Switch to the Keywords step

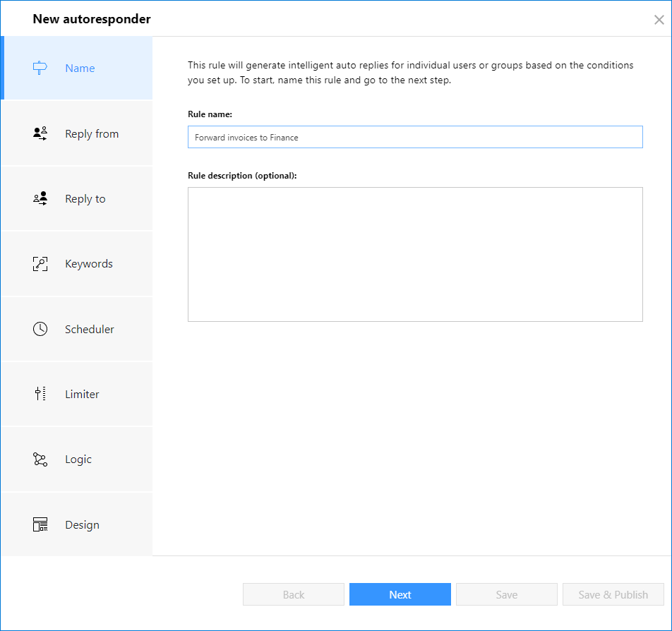click(77, 264)
